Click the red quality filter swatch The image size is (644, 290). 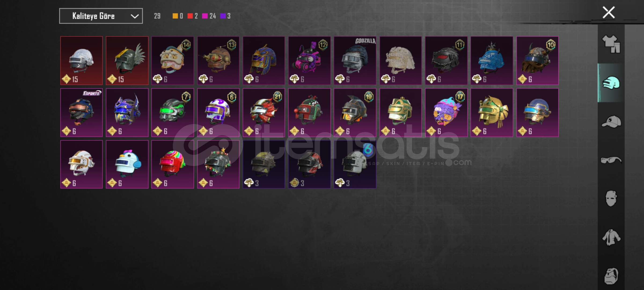coord(190,16)
